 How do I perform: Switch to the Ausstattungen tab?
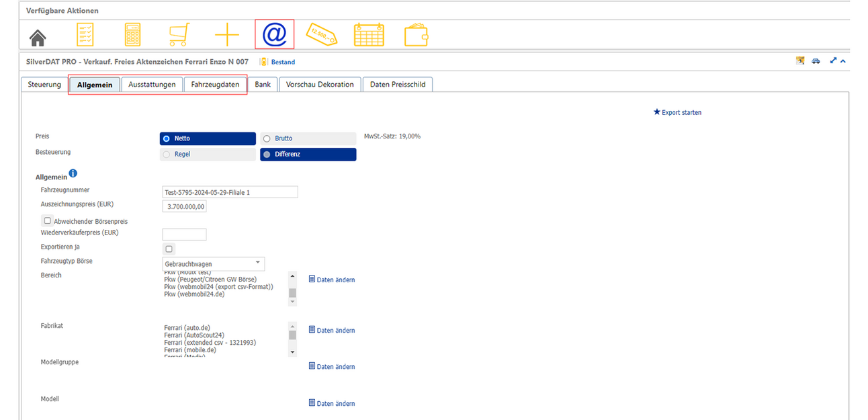(152, 85)
